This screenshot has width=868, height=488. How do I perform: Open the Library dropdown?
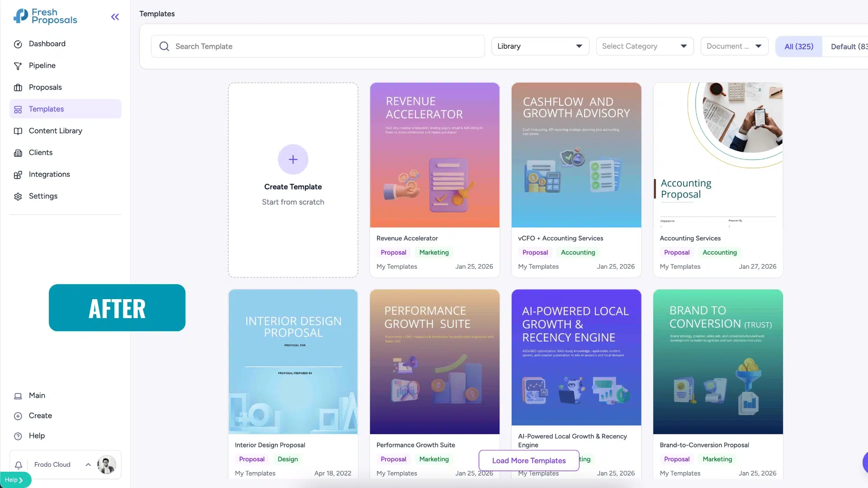tap(540, 46)
